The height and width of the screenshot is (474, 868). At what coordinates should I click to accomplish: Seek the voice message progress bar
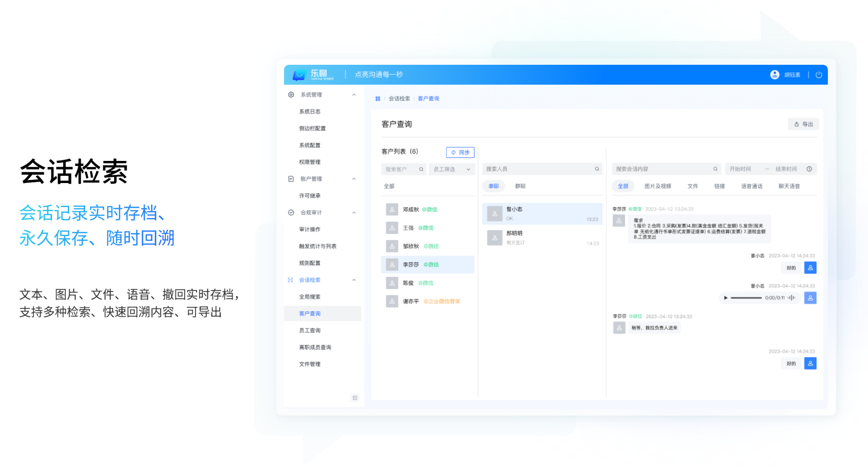point(746,298)
